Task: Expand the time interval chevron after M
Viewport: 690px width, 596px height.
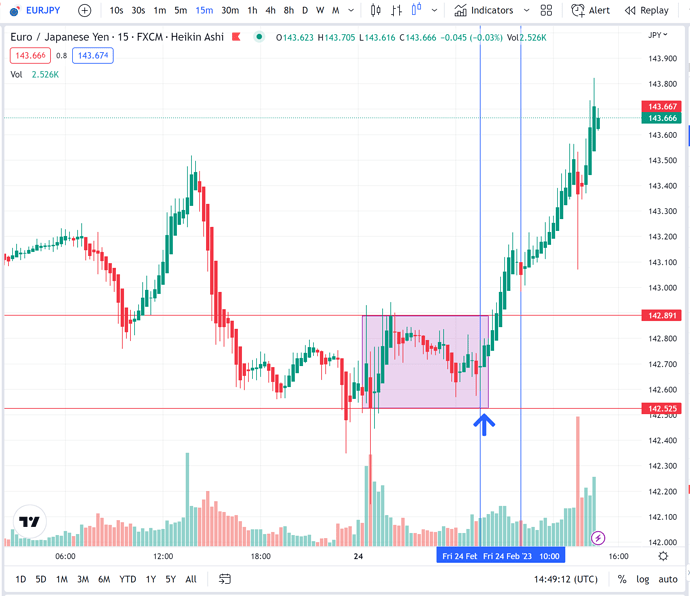Action: [x=352, y=10]
